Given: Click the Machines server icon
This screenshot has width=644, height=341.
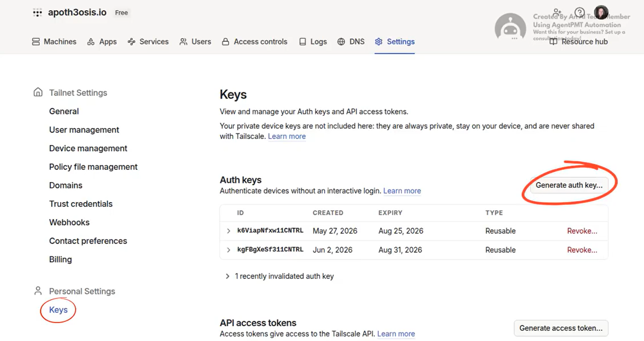Looking at the screenshot, I should point(36,42).
